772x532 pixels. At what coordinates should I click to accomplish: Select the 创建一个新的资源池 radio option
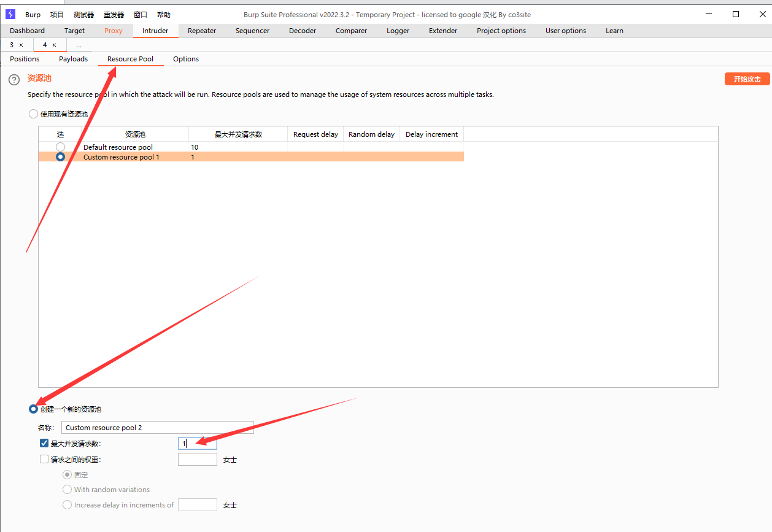(33, 409)
